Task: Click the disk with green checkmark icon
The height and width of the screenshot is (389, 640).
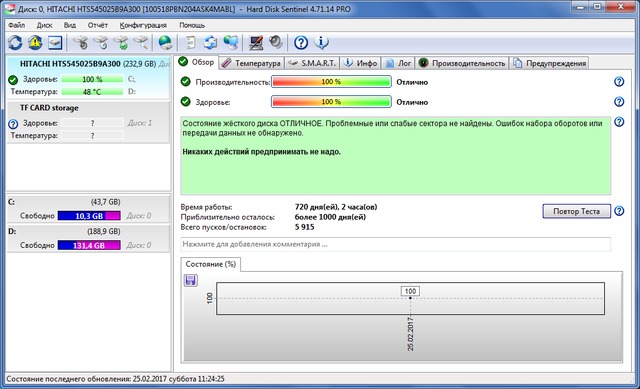Action: (121, 42)
